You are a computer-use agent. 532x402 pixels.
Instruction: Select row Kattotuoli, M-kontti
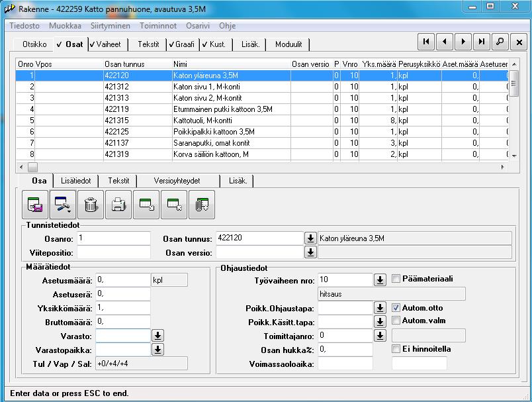coord(262,120)
